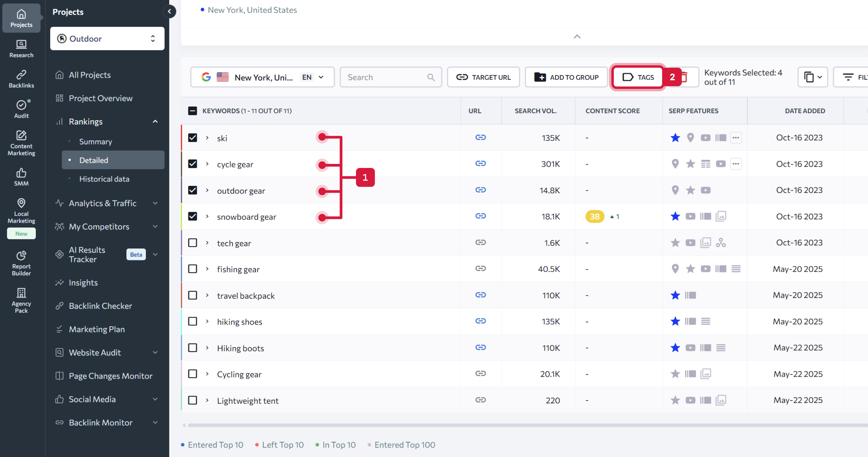
Task: Open the New York search engine dropdown
Action: pos(262,77)
